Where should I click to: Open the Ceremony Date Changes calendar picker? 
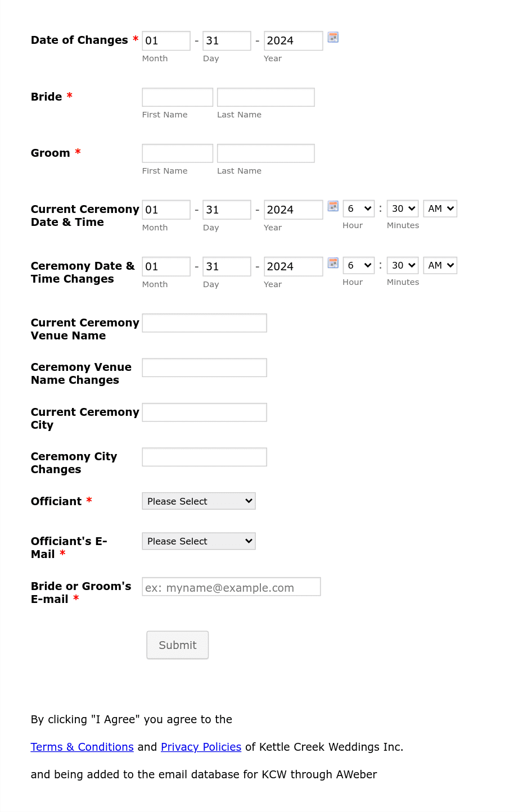332,263
